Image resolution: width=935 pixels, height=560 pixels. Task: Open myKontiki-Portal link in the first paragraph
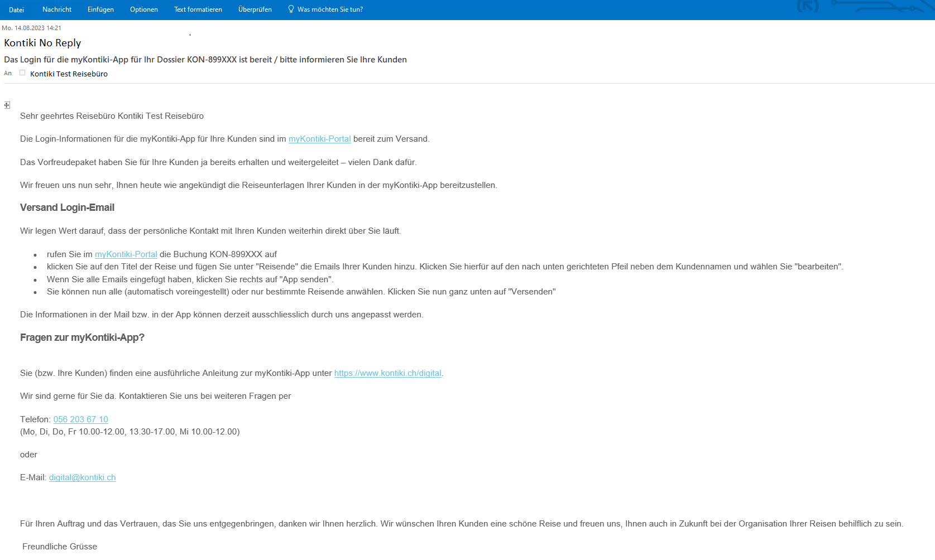pyautogui.click(x=319, y=139)
